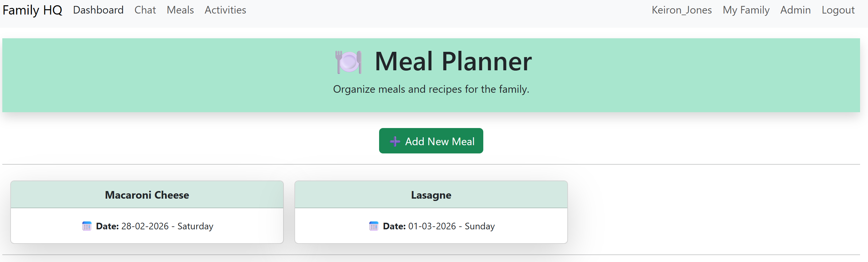Viewport: 868px width, 262px height.
Task: Click the Lasagne date 01-03-2026 text
Action: click(x=432, y=226)
